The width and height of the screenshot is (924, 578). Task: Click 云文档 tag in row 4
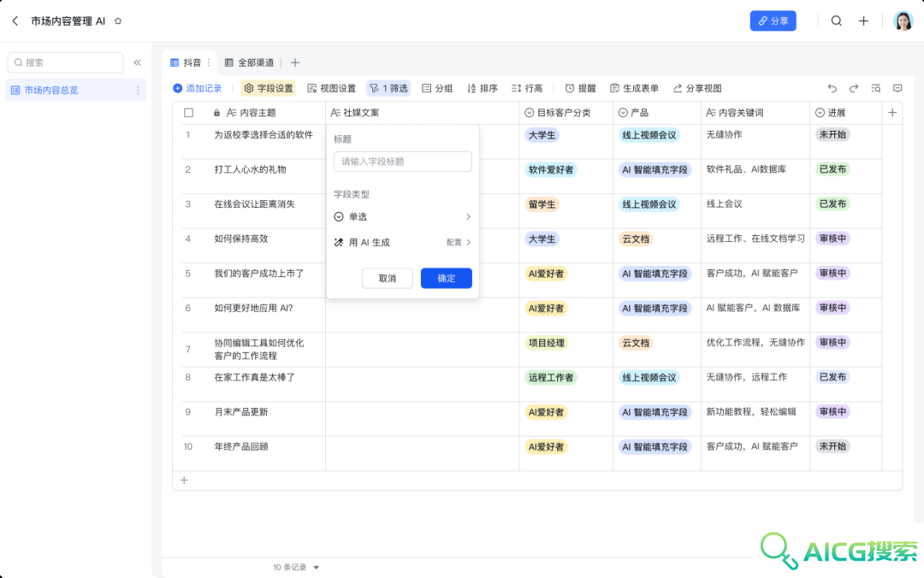(635, 239)
